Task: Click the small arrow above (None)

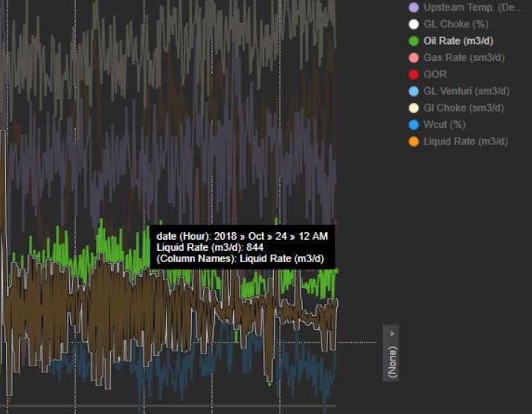Action: coord(391,332)
